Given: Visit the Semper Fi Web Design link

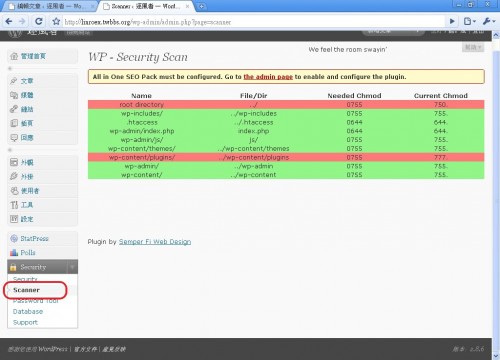Looking at the screenshot, I should pyautogui.click(x=155, y=241).
